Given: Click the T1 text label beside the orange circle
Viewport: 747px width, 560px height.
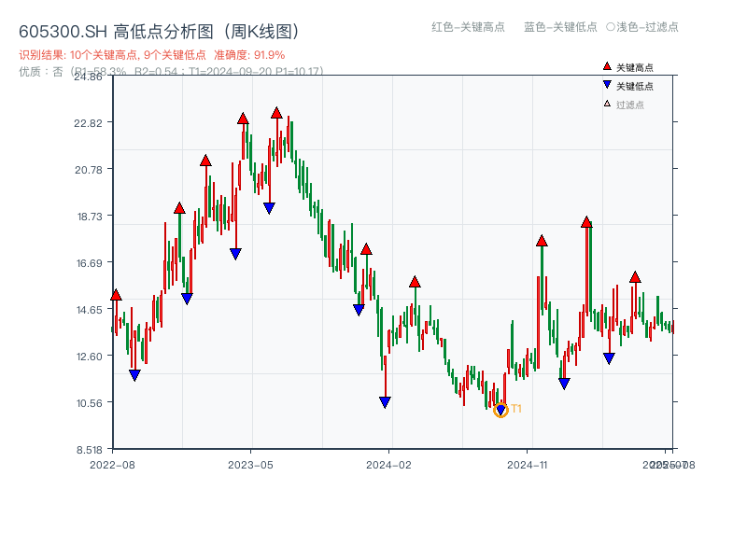Looking at the screenshot, I should click(x=514, y=408).
